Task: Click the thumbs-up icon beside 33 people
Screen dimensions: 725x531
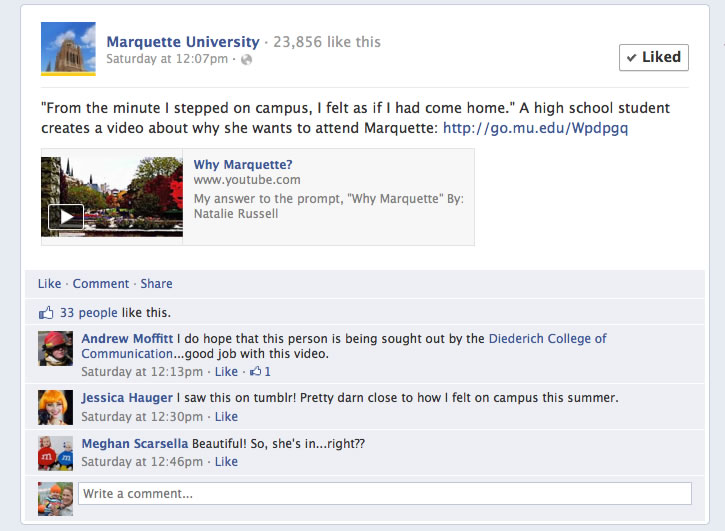Action: pyautogui.click(x=46, y=313)
